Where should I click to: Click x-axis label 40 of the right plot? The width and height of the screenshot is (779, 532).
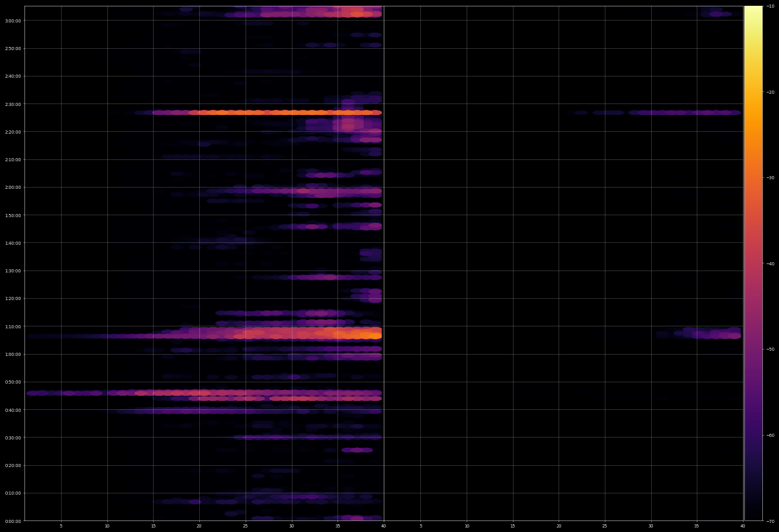click(x=743, y=526)
